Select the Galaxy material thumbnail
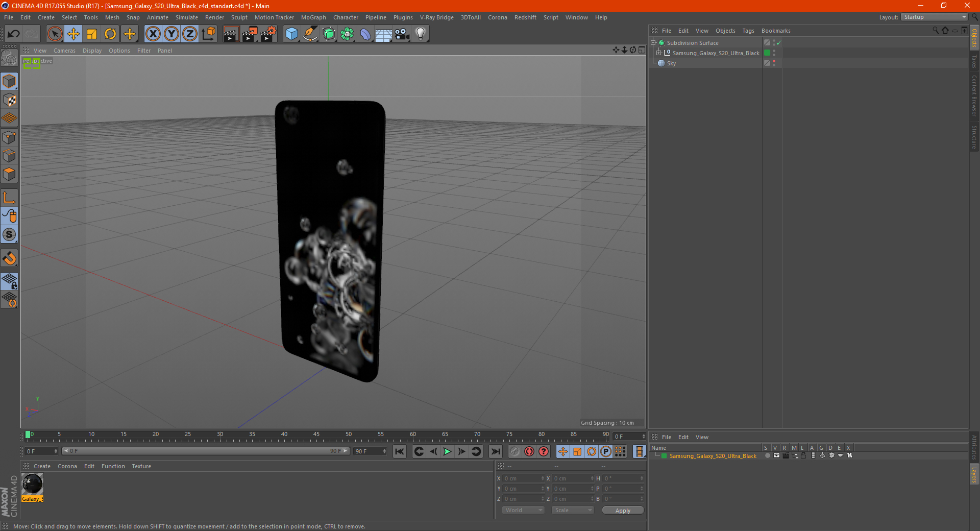 coord(32,484)
